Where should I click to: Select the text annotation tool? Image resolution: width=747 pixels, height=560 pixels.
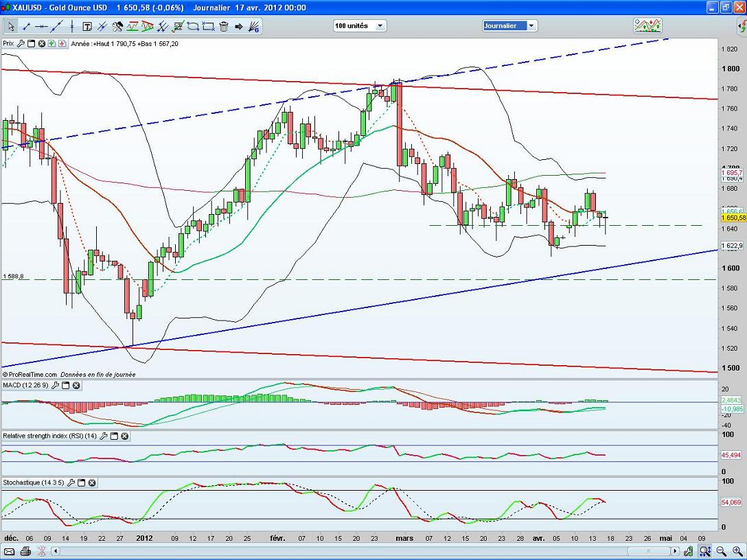(x=87, y=27)
